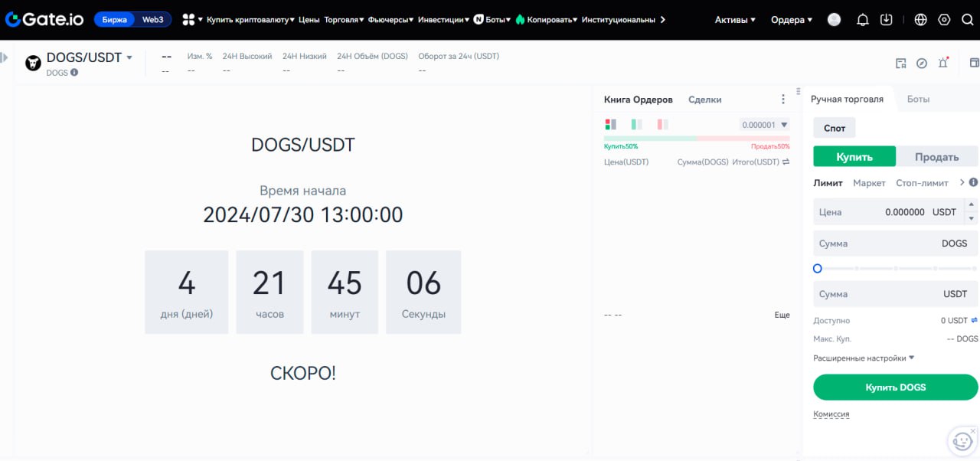Open the Ордера dropdown

(792, 20)
